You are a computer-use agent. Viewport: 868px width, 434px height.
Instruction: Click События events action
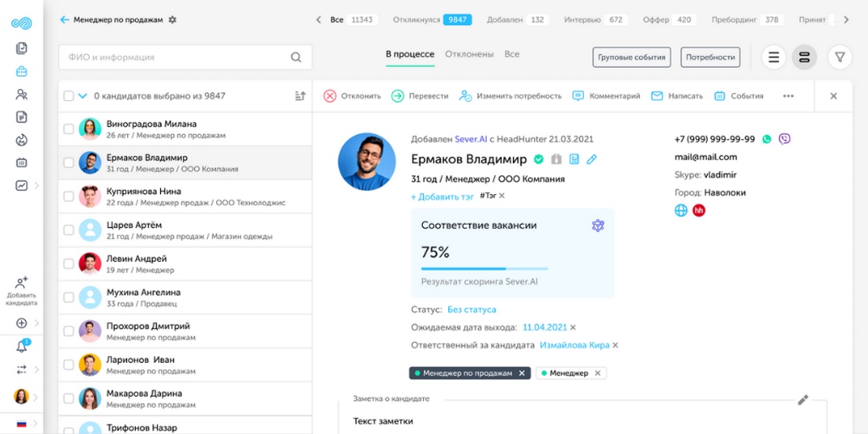(x=739, y=95)
